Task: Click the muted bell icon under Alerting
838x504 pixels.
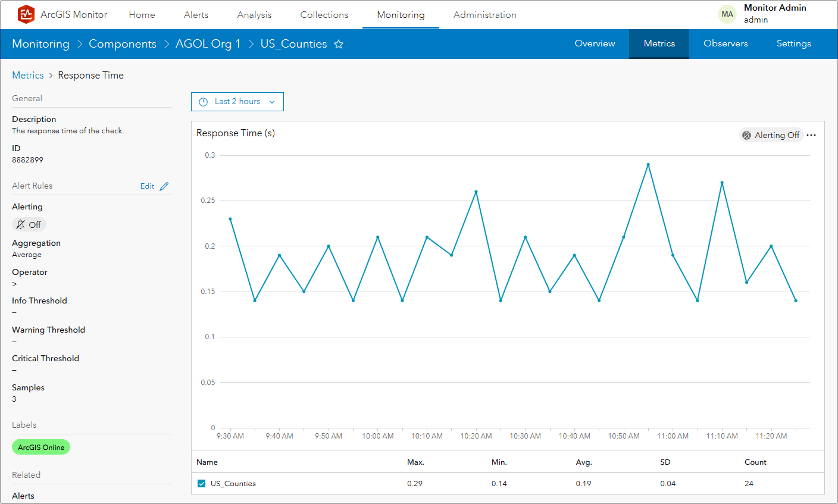Action: [21, 224]
